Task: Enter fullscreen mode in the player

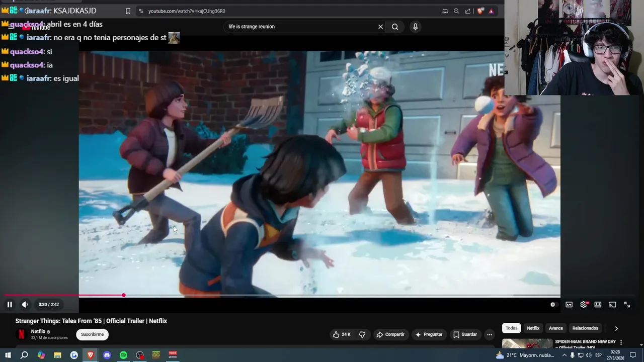Action: click(x=627, y=304)
